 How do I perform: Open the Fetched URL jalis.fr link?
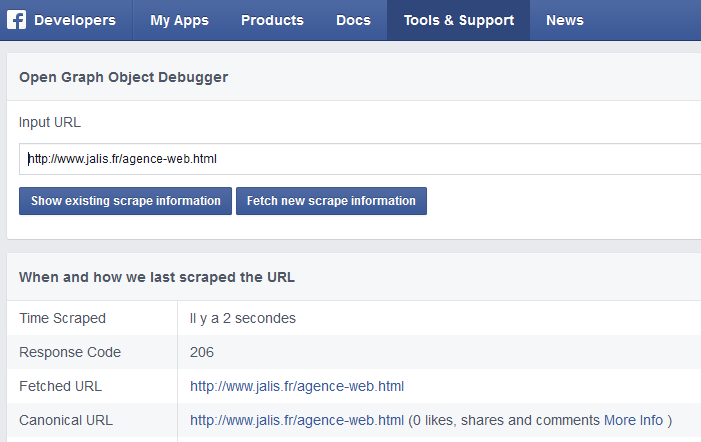pyautogui.click(x=297, y=386)
